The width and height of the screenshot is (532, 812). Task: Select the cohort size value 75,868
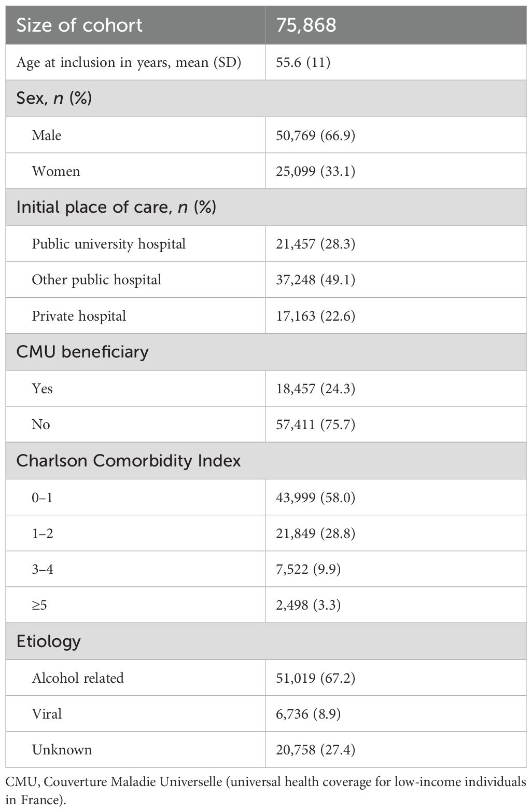coord(306,25)
